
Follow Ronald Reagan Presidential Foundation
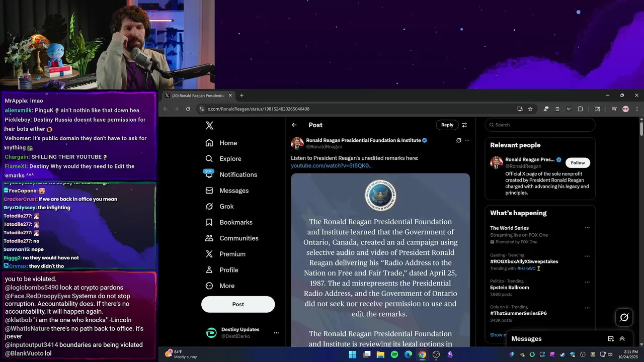click(578, 162)
